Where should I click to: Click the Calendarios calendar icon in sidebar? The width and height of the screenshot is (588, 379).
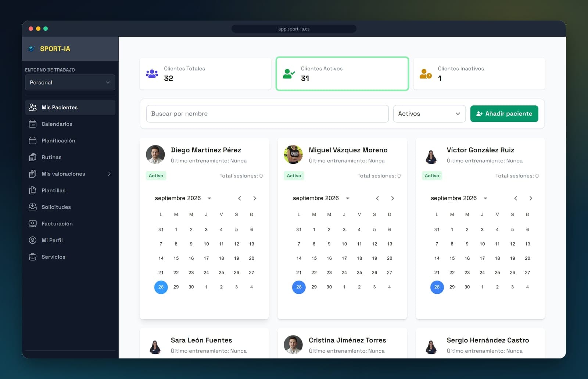33,124
